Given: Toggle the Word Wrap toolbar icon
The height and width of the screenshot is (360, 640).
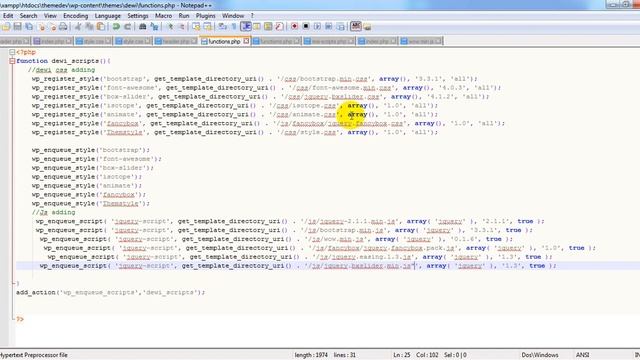Looking at the screenshot, I should click(x=222, y=27).
